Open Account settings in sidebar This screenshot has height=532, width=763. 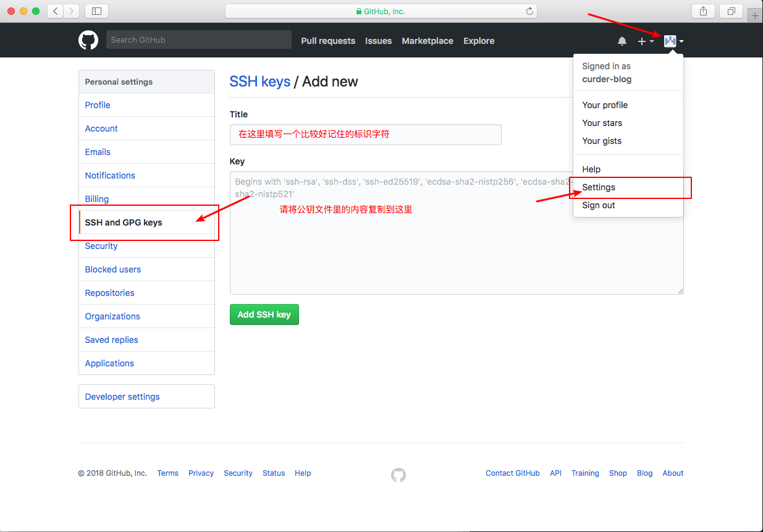[x=146, y=129]
